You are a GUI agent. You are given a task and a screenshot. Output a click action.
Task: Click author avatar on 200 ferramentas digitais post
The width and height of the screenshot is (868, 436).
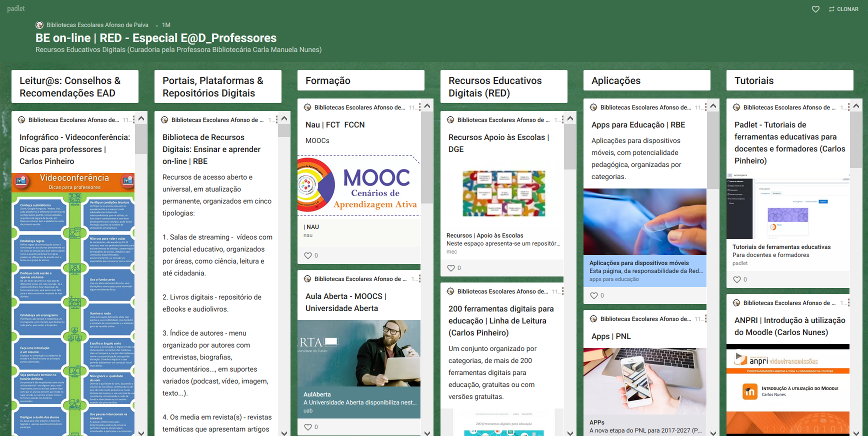pyautogui.click(x=450, y=291)
